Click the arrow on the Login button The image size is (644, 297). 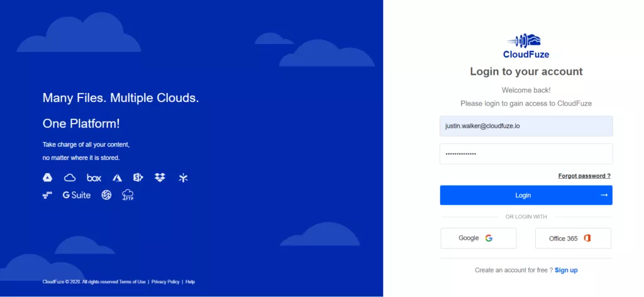(604, 195)
